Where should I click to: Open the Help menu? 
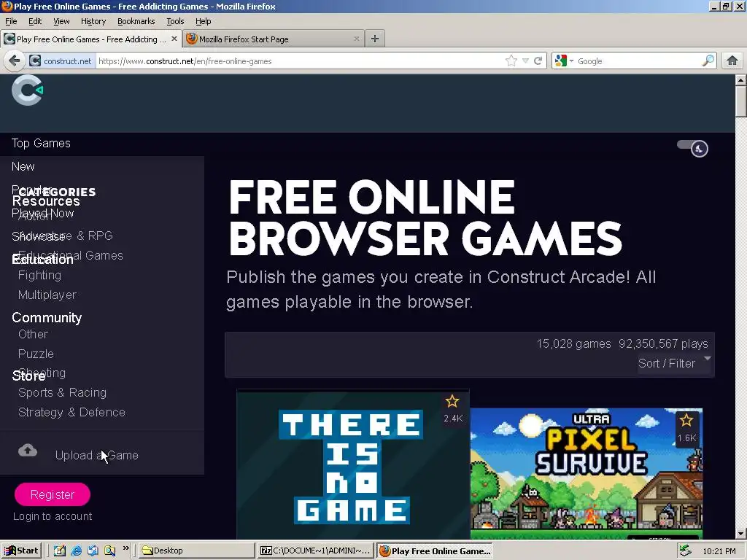point(204,21)
